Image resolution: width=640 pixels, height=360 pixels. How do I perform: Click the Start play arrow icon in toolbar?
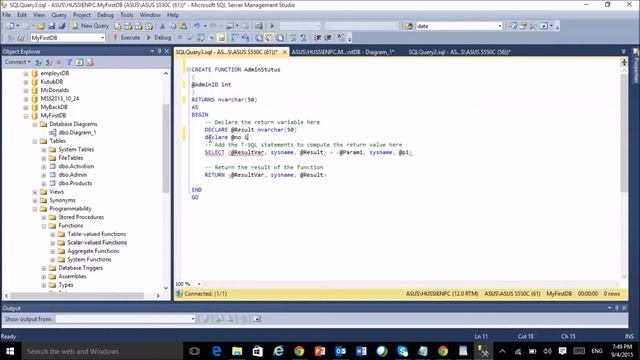point(272,26)
